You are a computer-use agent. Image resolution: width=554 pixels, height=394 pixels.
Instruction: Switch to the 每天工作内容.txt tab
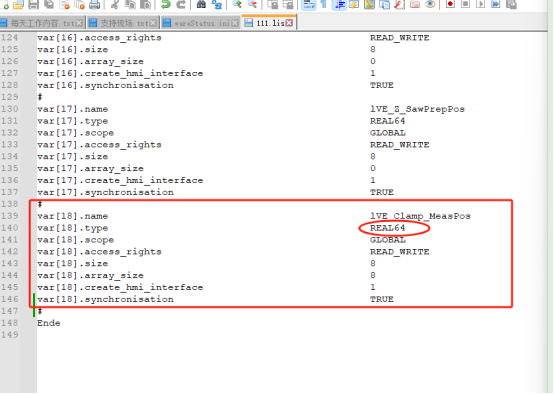[42, 23]
